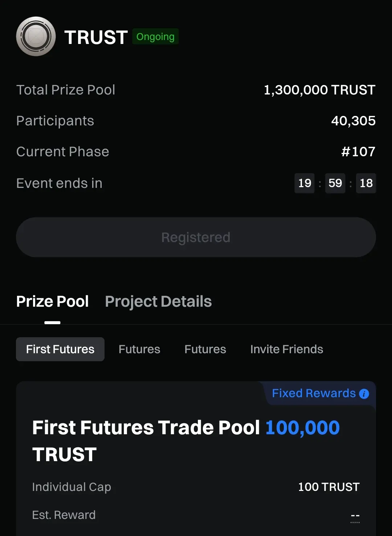The width and height of the screenshot is (392, 536).
Task: Switch to the Prize Pool tab
Action: (53, 302)
